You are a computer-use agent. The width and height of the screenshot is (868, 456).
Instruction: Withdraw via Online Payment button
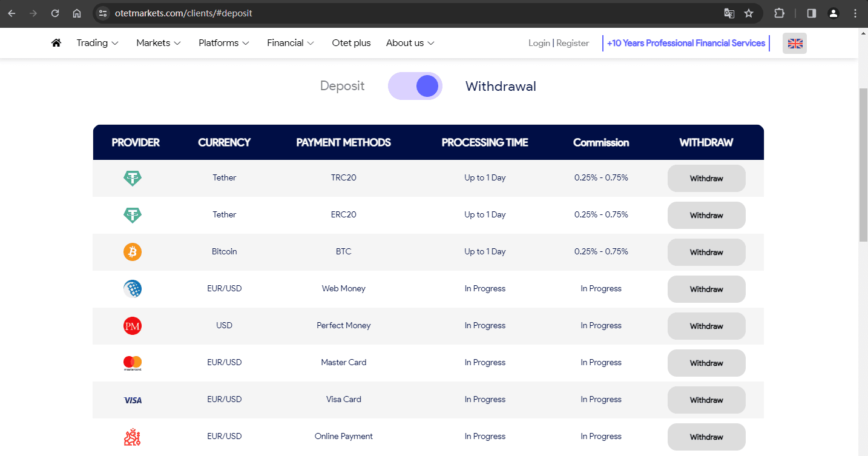pyautogui.click(x=706, y=437)
